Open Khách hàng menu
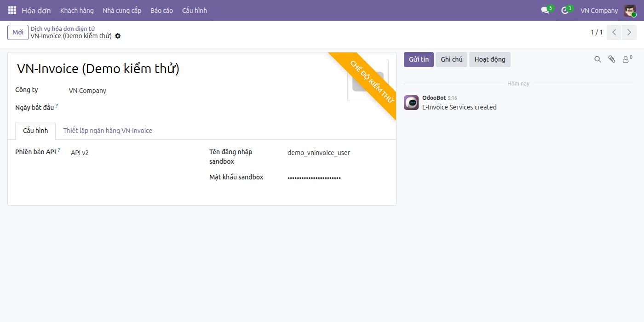Viewport: 644px width, 322px height. [77, 10]
